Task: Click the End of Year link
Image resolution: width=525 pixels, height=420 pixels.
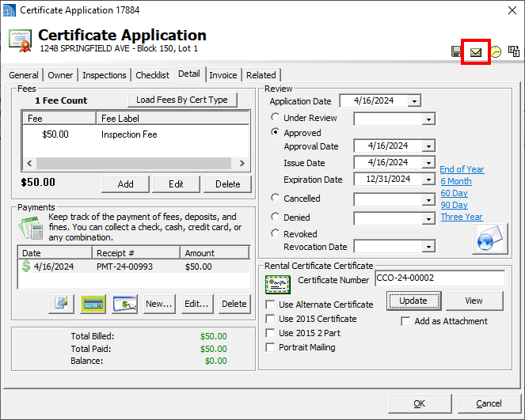Action: coord(462,169)
